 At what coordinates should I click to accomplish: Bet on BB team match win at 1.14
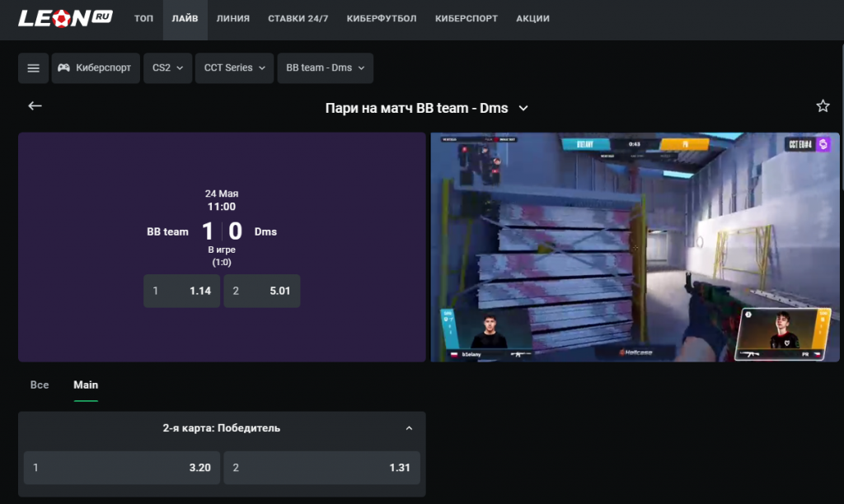point(182,291)
